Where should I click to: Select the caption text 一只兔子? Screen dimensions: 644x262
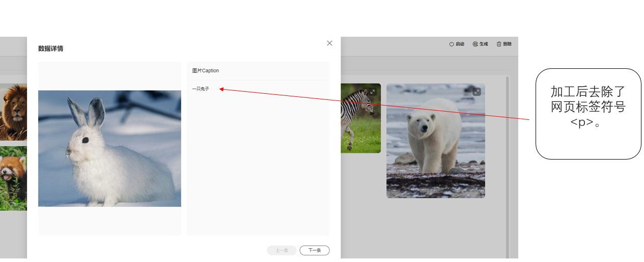click(201, 89)
